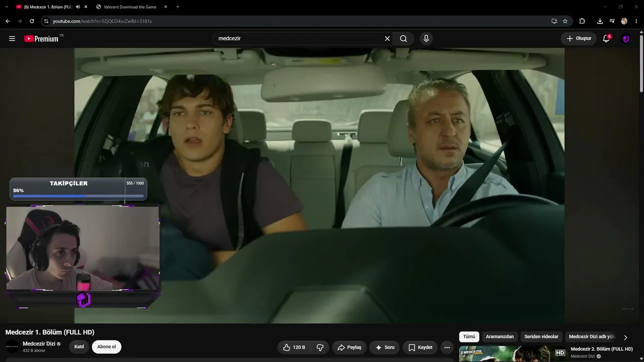Open the Medcezir Dizi channel avatar
Viewport: 644px width, 362px height.
[x=12, y=346]
